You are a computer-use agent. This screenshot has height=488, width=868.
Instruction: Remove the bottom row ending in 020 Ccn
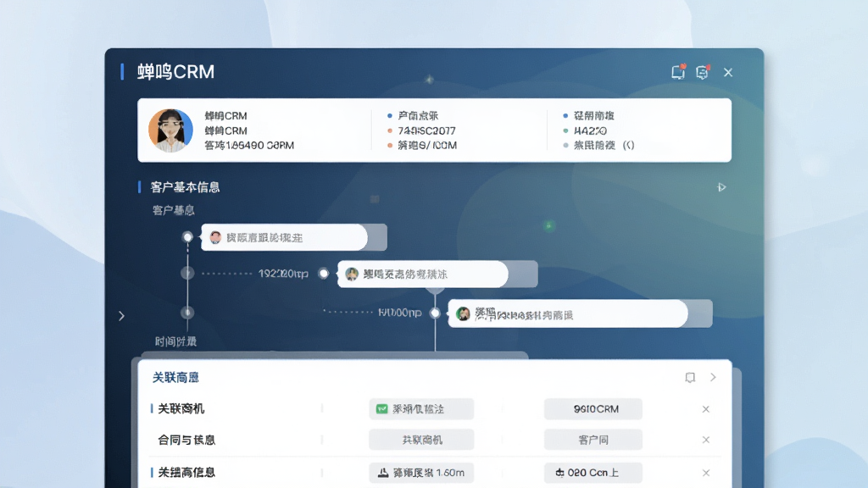pyautogui.click(x=706, y=473)
